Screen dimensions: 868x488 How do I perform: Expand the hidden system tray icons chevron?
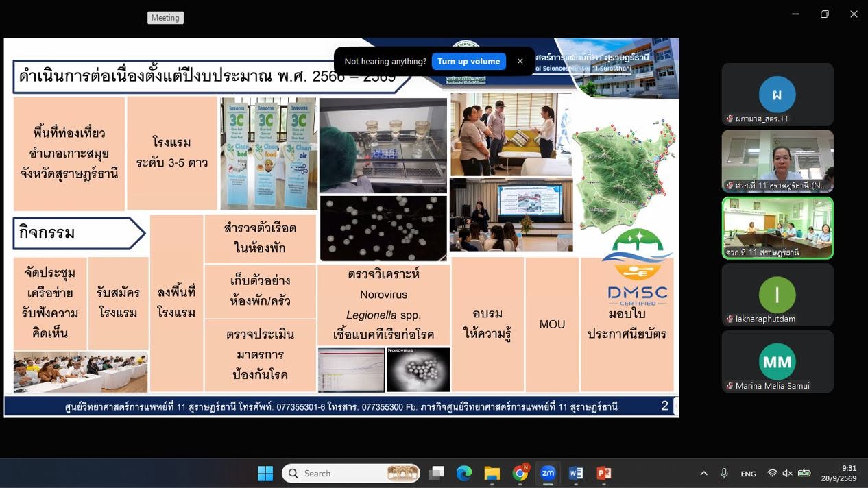pos(703,473)
